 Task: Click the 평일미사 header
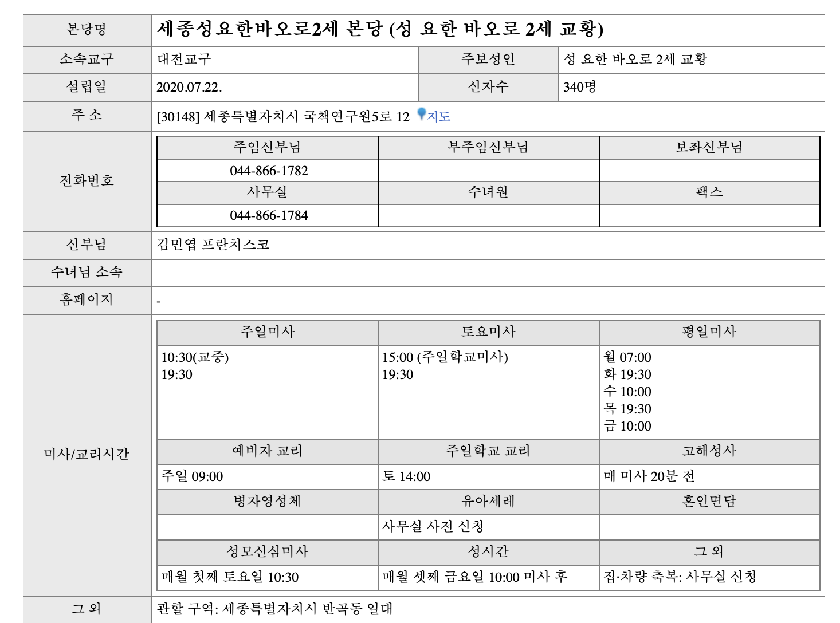pos(709,332)
